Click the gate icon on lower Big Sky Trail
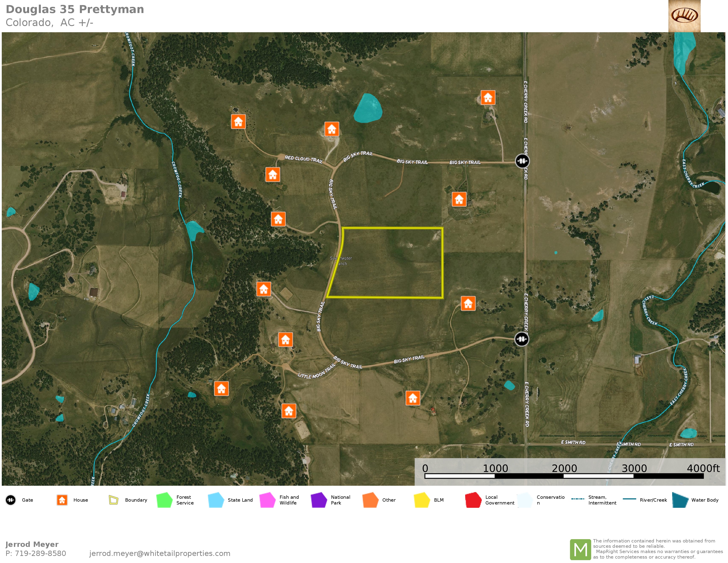 (x=522, y=339)
